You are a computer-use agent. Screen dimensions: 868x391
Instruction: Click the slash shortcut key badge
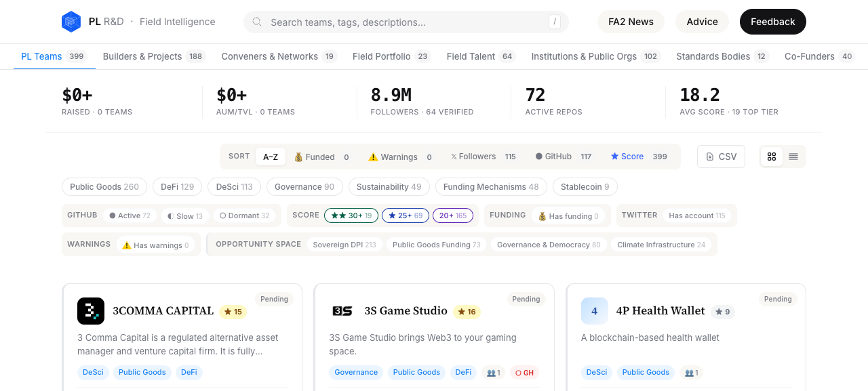click(x=555, y=22)
